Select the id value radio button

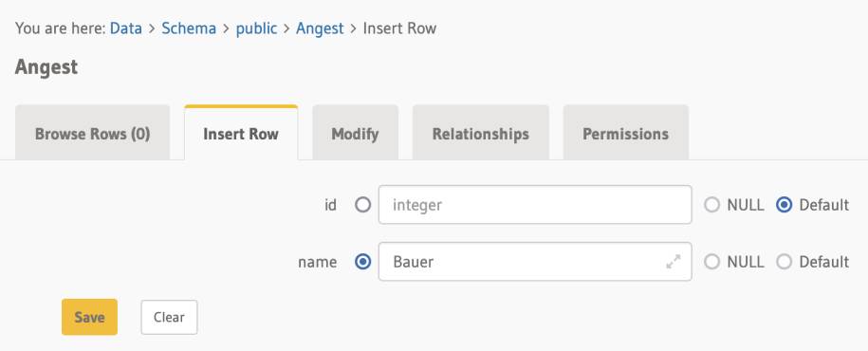tap(362, 205)
